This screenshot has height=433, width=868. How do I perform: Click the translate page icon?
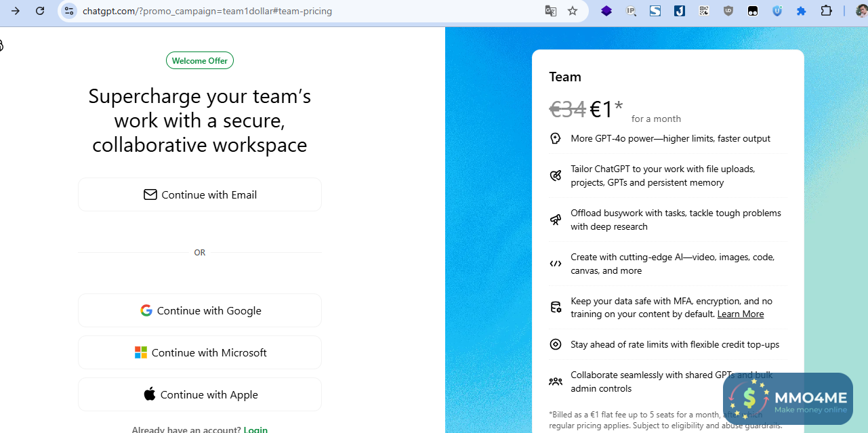coord(551,11)
